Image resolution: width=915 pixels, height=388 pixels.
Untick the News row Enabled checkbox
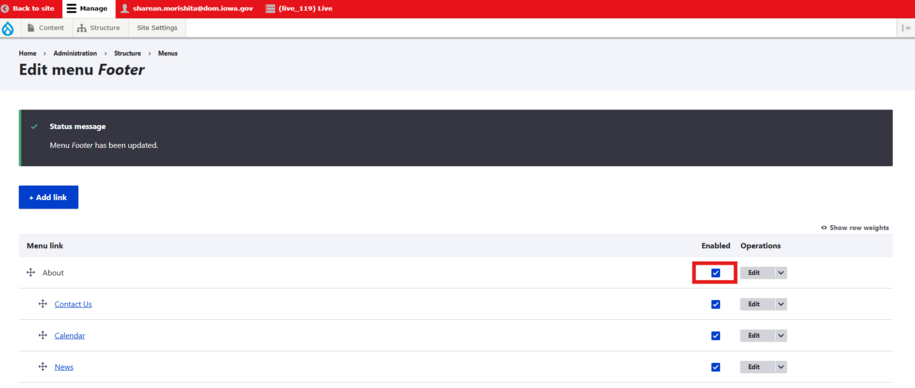[x=715, y=367]
